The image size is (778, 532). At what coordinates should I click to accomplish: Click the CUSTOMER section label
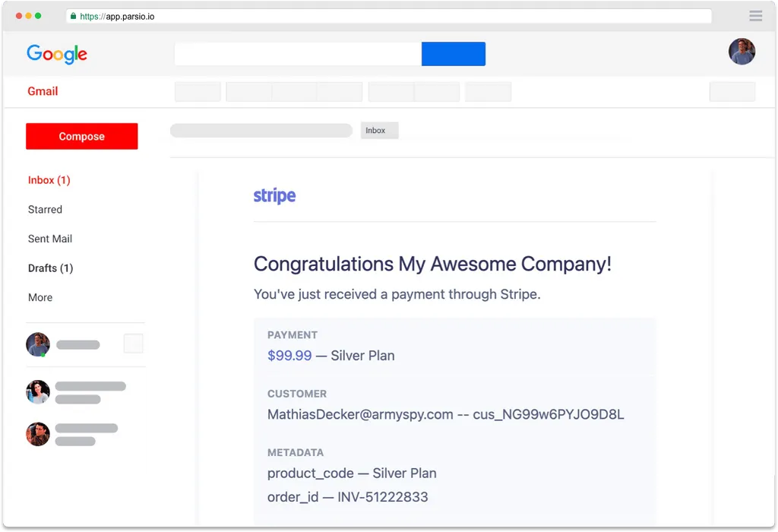[x=297, y=394]
